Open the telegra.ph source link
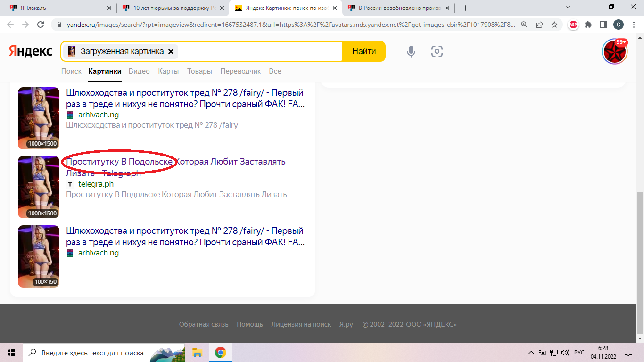644x362 pixels. click(x=96, y=184)
